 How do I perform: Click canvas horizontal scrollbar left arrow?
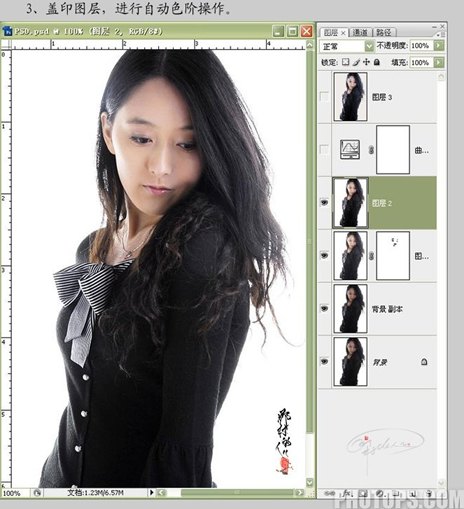point(161,492)
